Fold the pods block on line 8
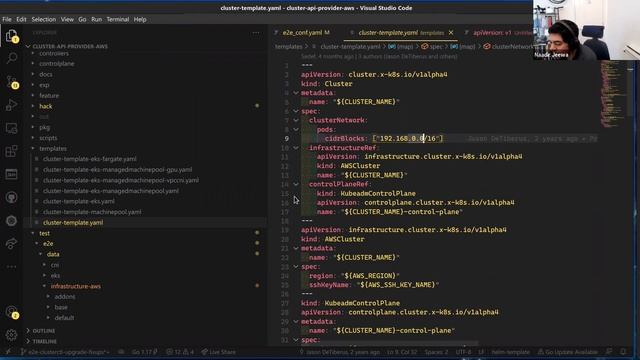The image size is (640, 360). click(x=296, y=129)
